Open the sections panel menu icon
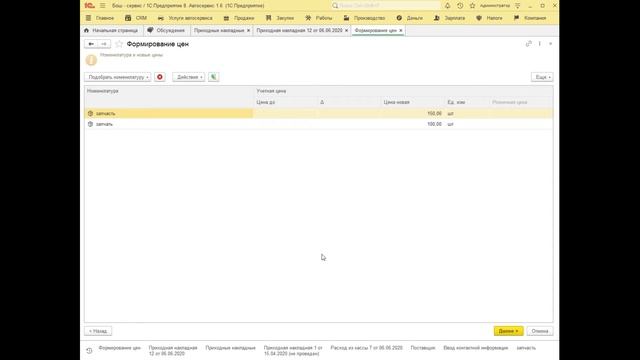Screen dimensions: 640x360 (88, 18)
